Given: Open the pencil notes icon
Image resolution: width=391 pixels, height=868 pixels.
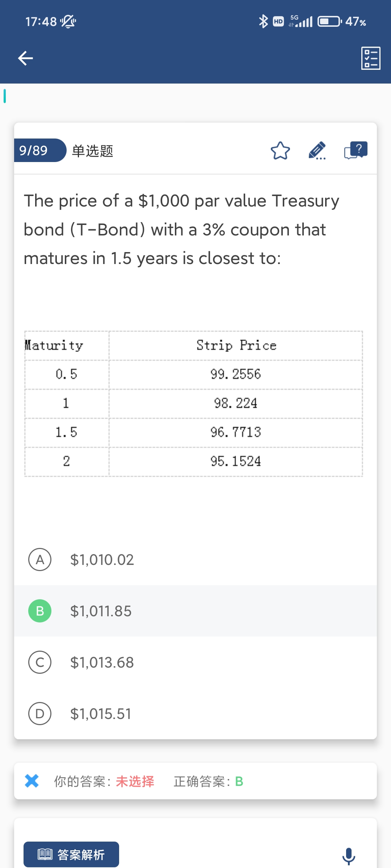Looking at the screenshot, I should (317, 151).
